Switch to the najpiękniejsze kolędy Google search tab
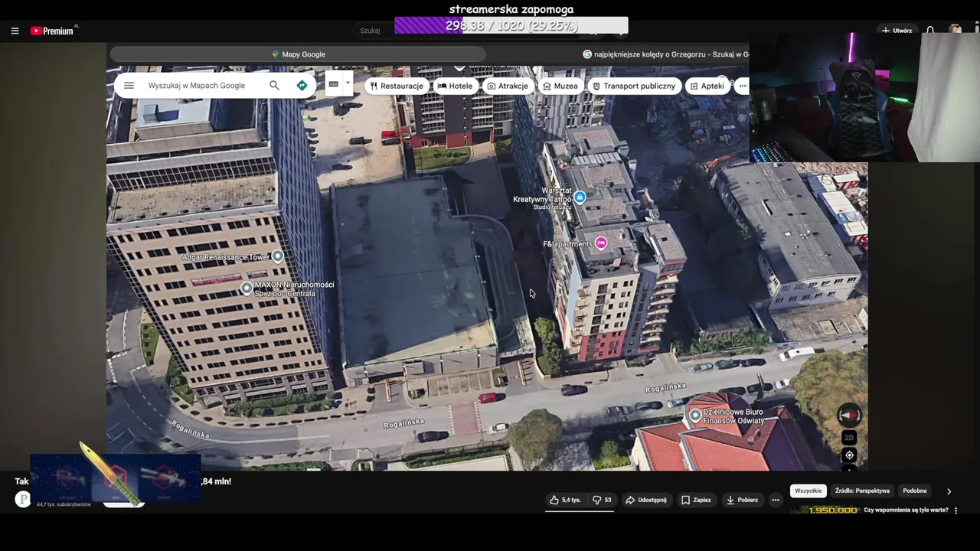Image resolution: width=980 pixels, height=551 pixels. (x=665, y=54)
